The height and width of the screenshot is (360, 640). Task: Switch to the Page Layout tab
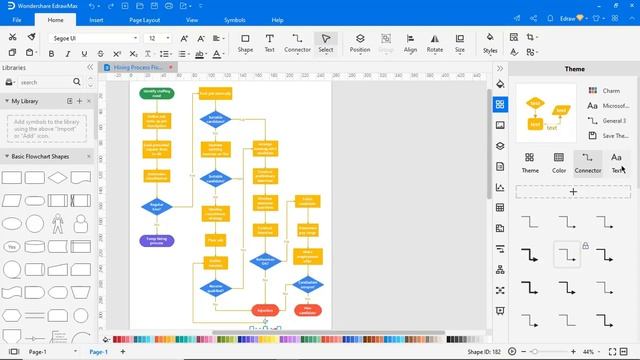tap(144, 20)
